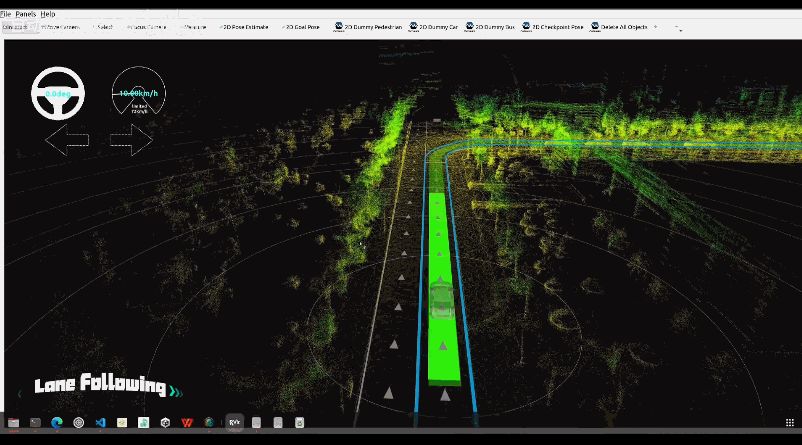The image size is (802, 445).
Task: Open the Help menu
Action: click(48, 14)
